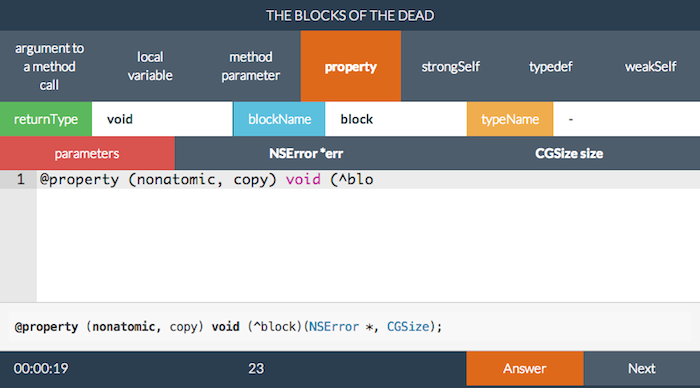
Task: Switch to the 'local variable' tab
Action: pos(150,66)
